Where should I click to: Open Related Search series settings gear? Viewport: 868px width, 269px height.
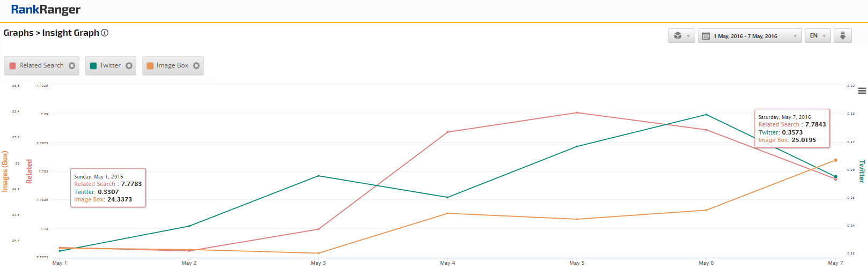pyautogui.click(x=72, y=66)
